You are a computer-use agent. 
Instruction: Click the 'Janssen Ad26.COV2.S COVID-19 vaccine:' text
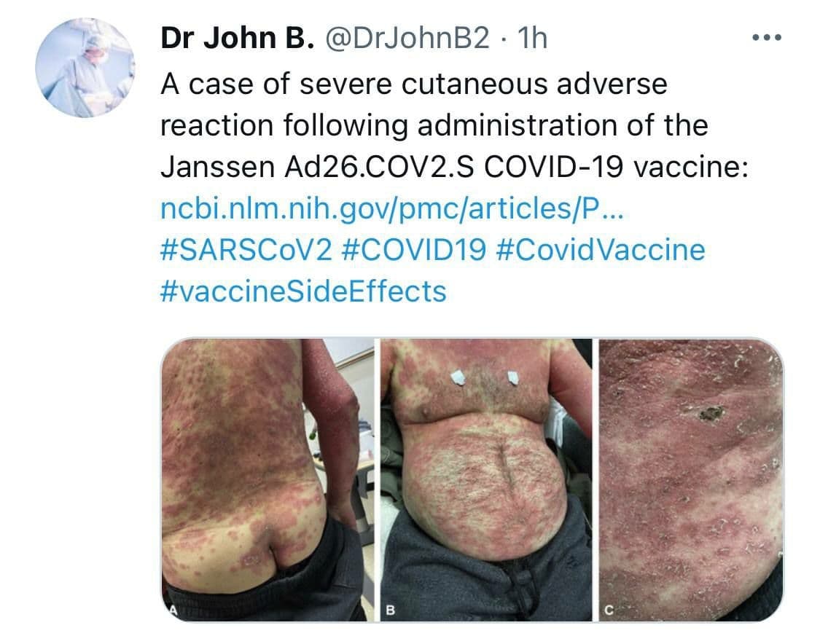coord(455,167)
